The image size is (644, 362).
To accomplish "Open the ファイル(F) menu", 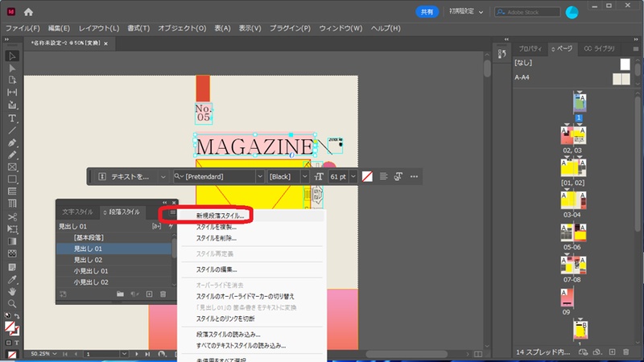I will (23, 28).
